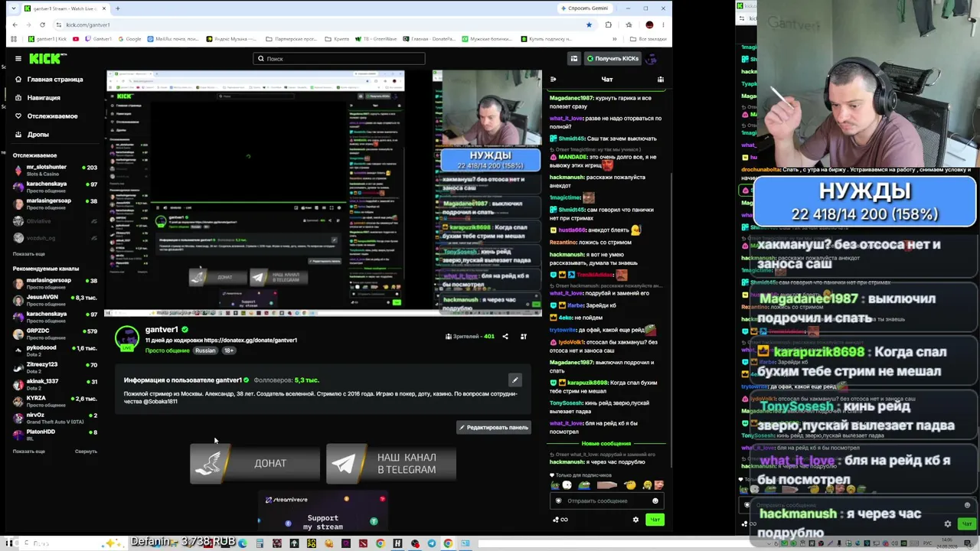Open chat users list icon
Viewport: 980px width, 551px height.
(661, 80)
